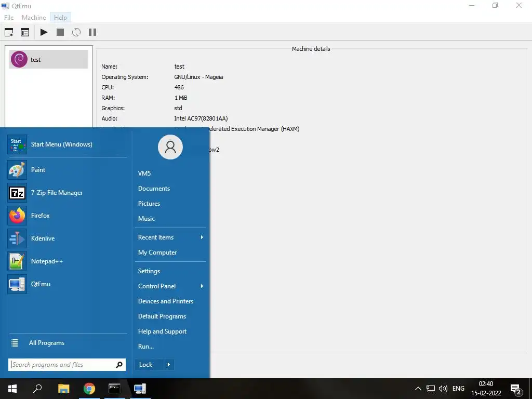The height and width of the screenshot is (399, 532).
Task: Launch QtEmu from start menu
Action: pyautogui.click(x=67, y=284)
